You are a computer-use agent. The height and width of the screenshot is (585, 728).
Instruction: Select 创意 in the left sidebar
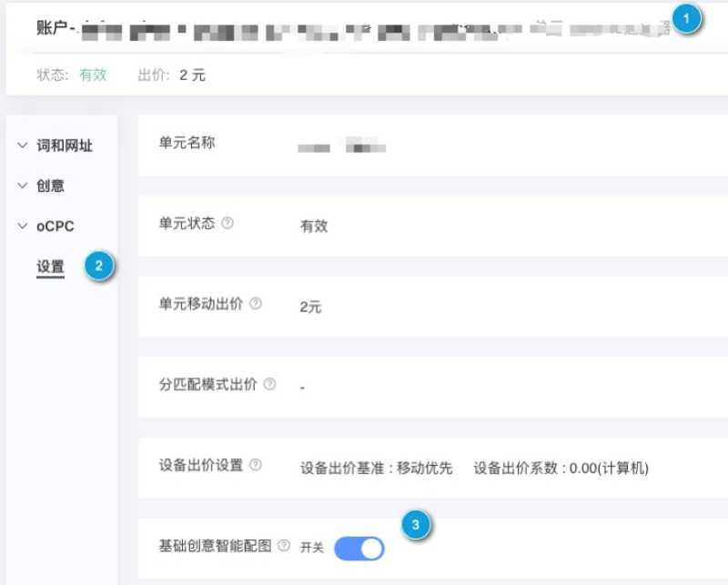click(49, 186)
